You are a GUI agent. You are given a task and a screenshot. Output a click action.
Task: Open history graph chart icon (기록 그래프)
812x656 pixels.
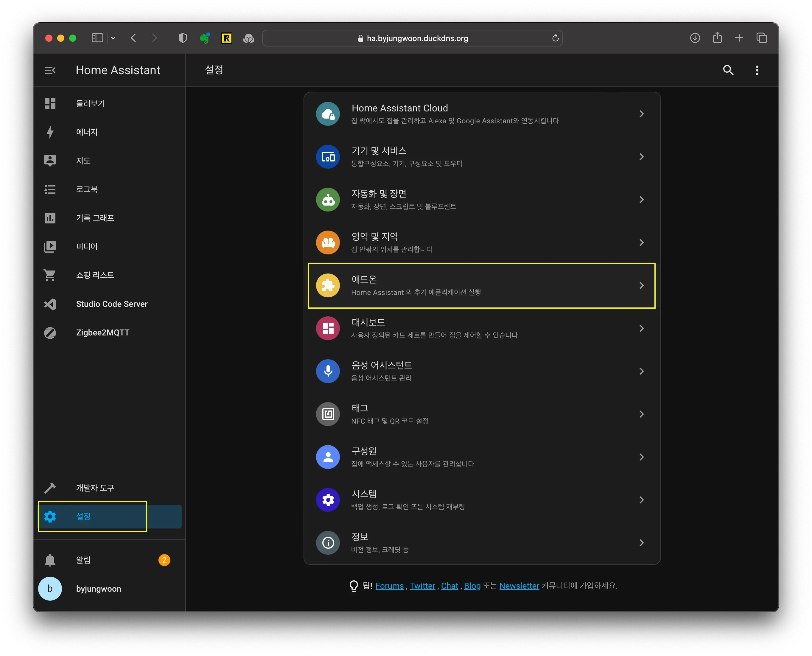click(50, 218)
